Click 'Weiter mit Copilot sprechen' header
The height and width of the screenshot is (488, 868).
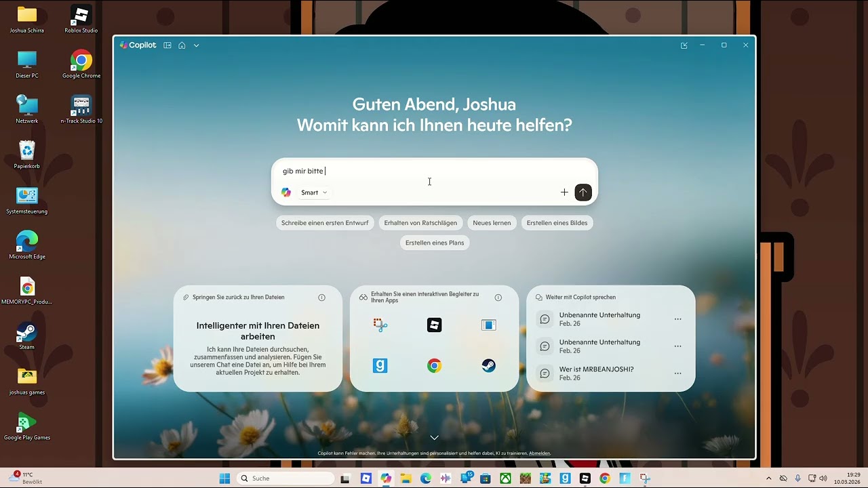[x=580, y=298]
